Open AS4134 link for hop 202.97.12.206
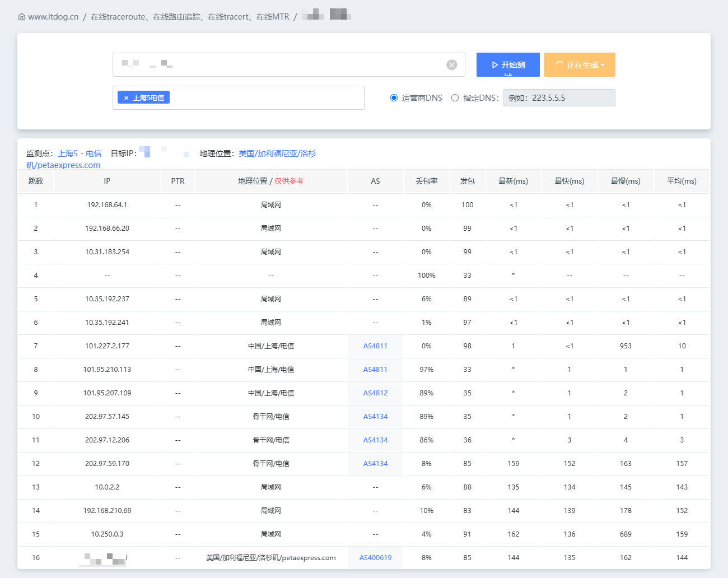 point(375,440)
